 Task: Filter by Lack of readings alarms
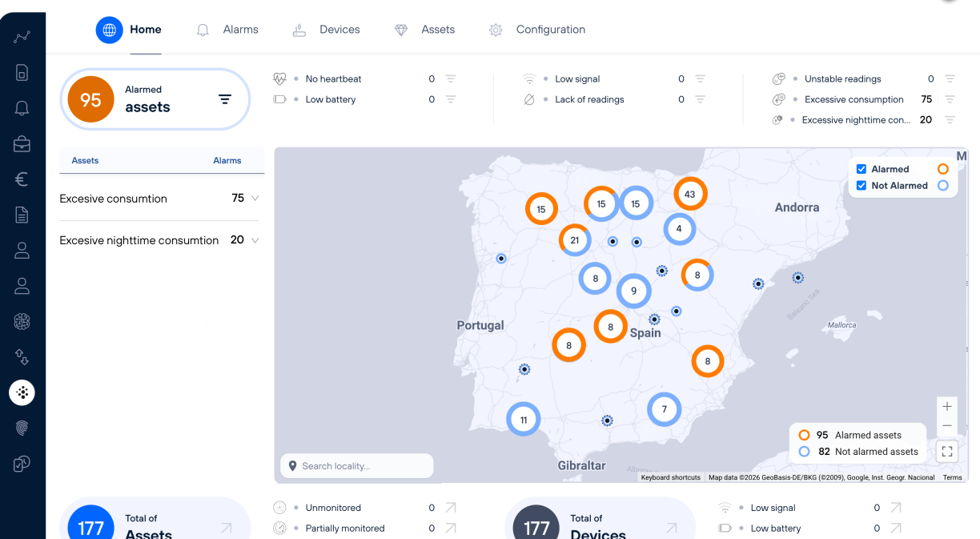(x=700, y=99)
